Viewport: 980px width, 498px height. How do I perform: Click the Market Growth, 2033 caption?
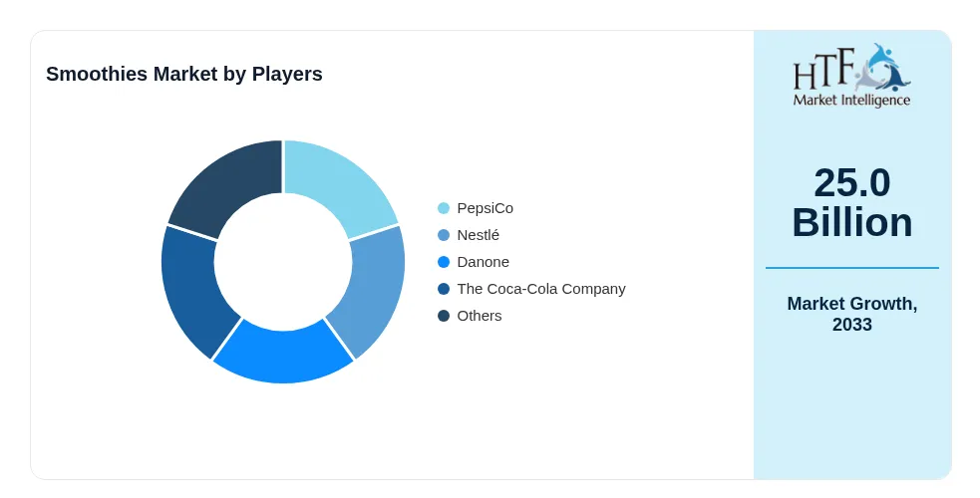tap(851, 314)
